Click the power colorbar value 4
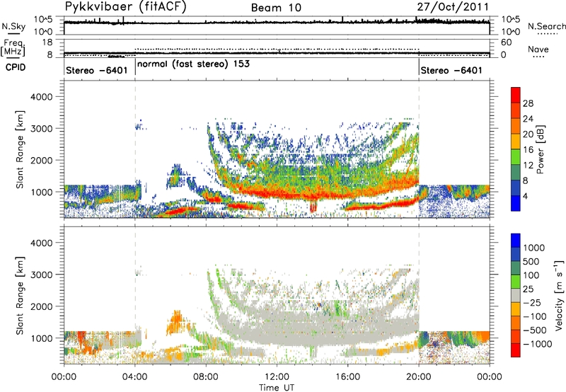 [526, 196]
